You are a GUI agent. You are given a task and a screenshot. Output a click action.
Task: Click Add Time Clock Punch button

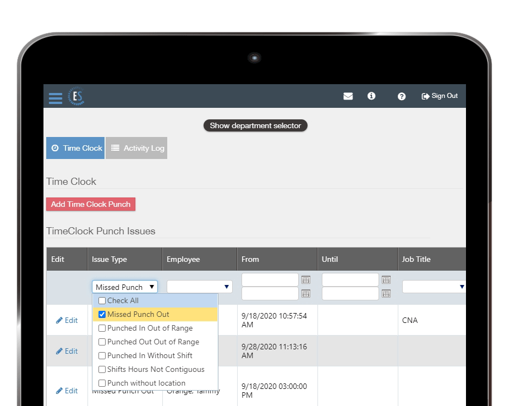tap(91, 204)
